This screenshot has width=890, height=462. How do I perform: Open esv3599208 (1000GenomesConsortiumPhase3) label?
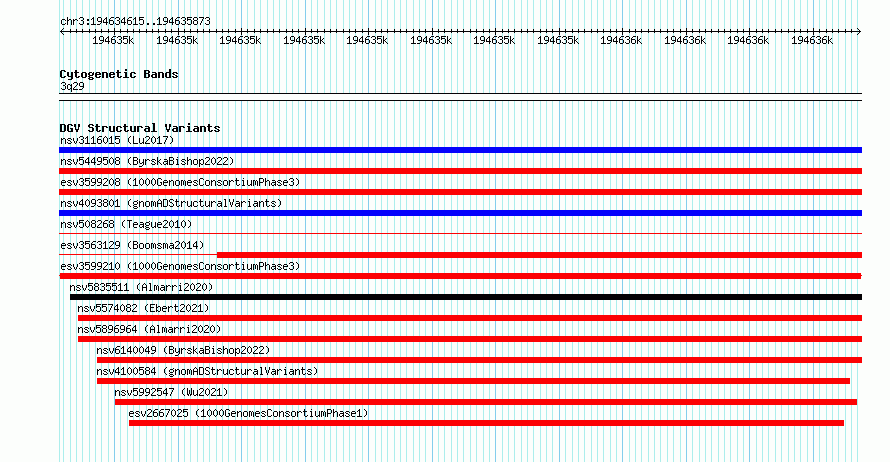(x=180, y=182)
